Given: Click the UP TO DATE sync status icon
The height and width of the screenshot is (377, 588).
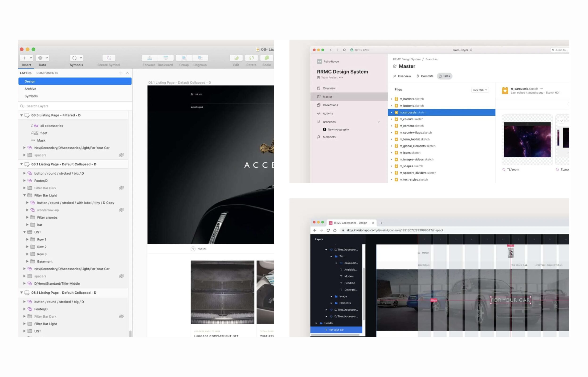Looking at the screenshot, I should (x=352, y=50).
